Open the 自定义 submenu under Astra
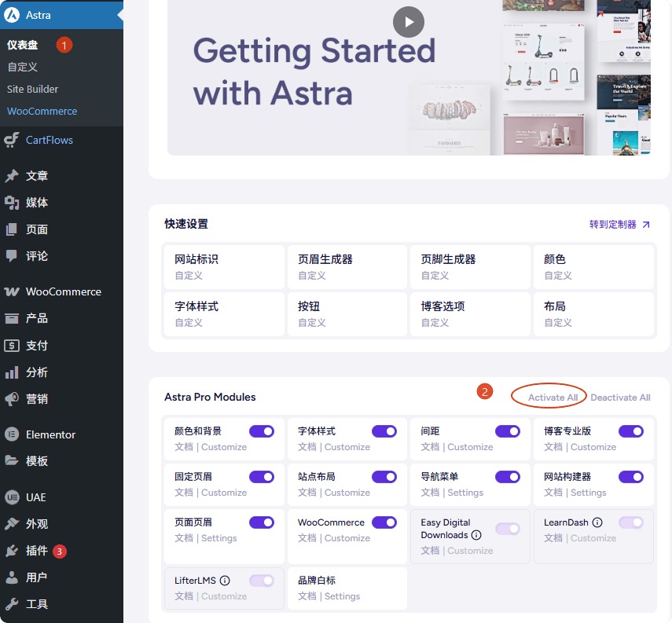The height and width of the screenshot is (623, 672). pos(23,68)
